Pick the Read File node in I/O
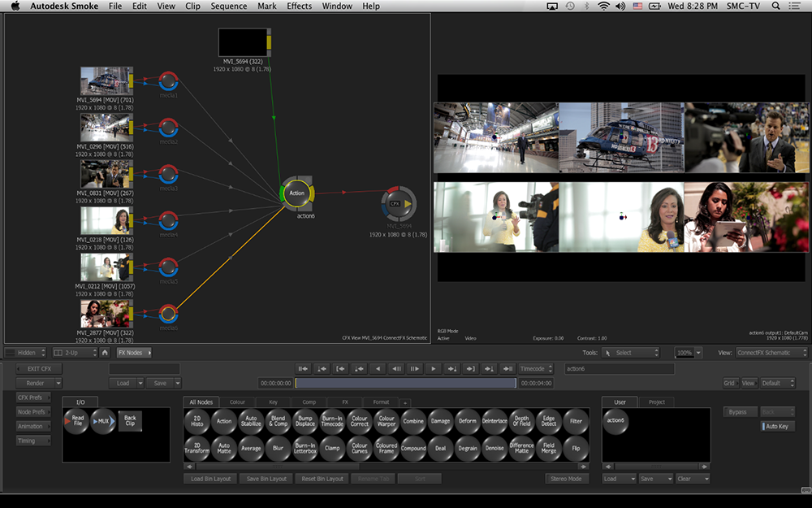 click(76, 421)
